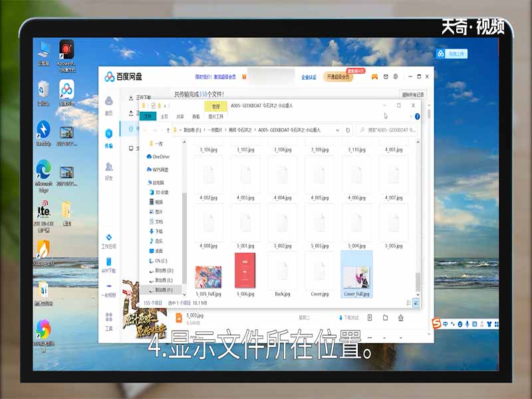
Task: Switch to large thumbnails view in Explorer
Action: tap(416, 303)
